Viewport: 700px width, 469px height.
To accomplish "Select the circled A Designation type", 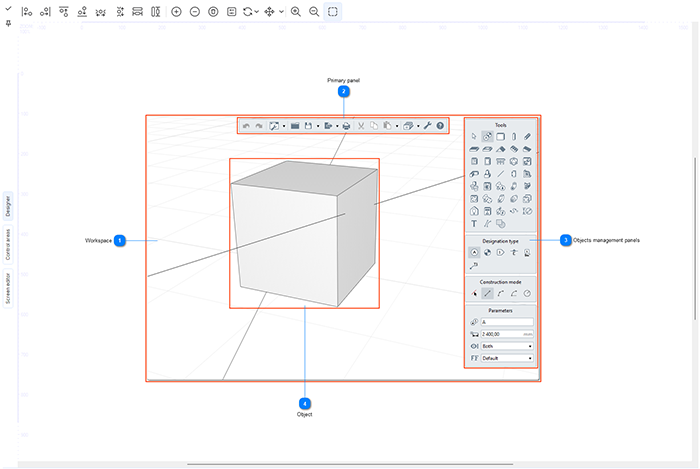I will tap(474, 253).
